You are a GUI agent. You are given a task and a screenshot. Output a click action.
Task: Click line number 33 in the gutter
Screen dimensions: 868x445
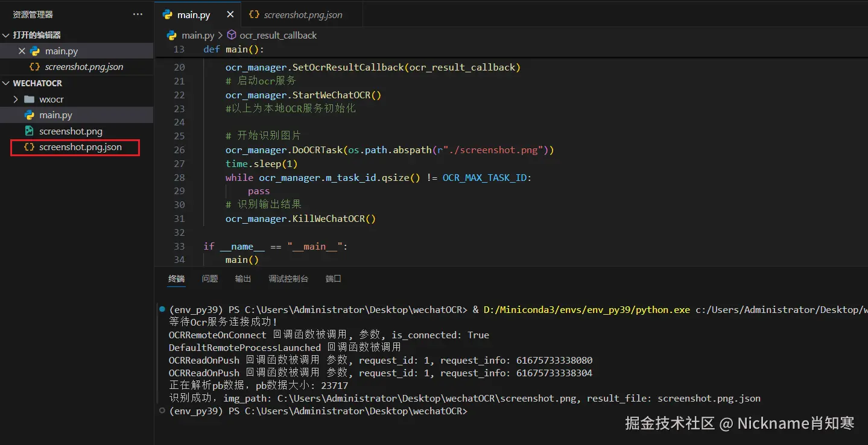(179, 246)
